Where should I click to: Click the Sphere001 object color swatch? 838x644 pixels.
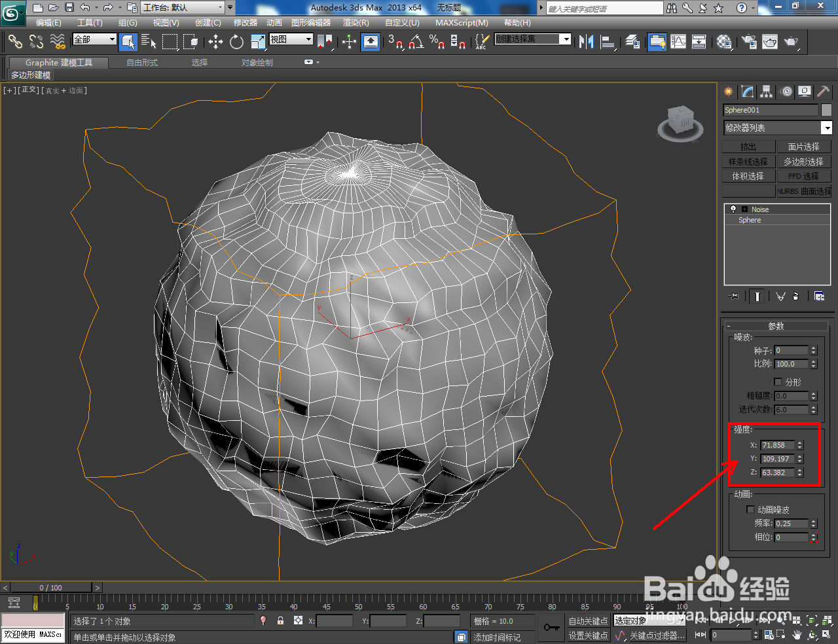(826, 110)
